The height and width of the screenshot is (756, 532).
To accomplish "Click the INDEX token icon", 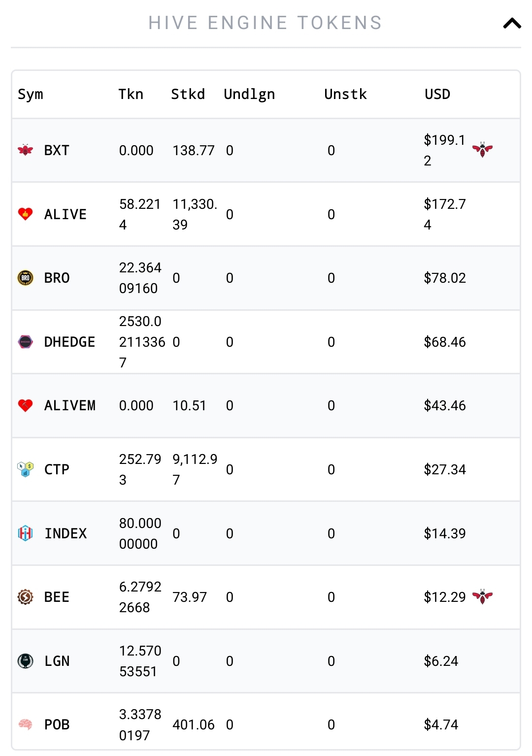I will click(25, 533).
